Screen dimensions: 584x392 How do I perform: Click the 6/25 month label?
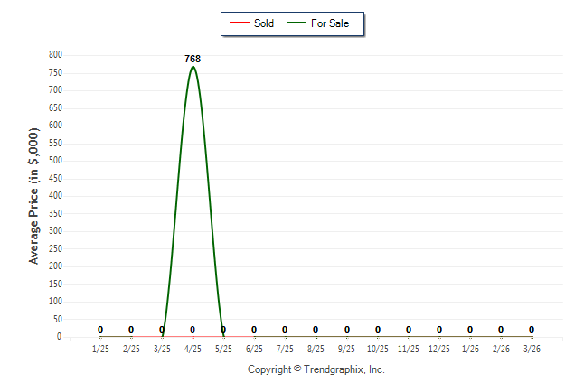(x=254, y=349)
